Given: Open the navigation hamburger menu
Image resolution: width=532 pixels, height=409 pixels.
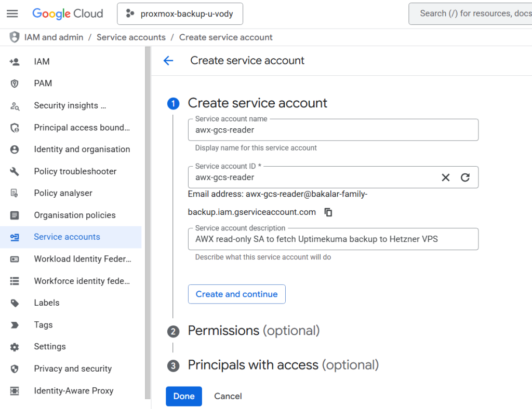Looking at the screenshot, I should coord(12,13).
